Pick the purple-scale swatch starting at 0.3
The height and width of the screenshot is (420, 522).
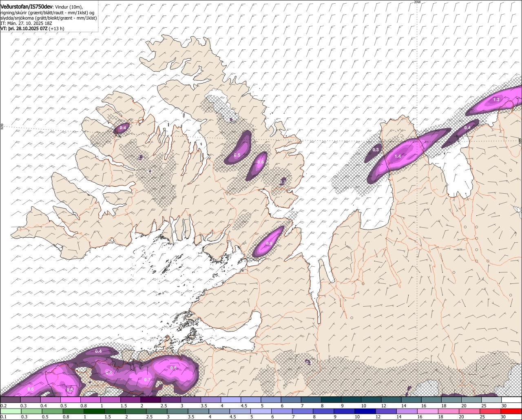[30, 400]
